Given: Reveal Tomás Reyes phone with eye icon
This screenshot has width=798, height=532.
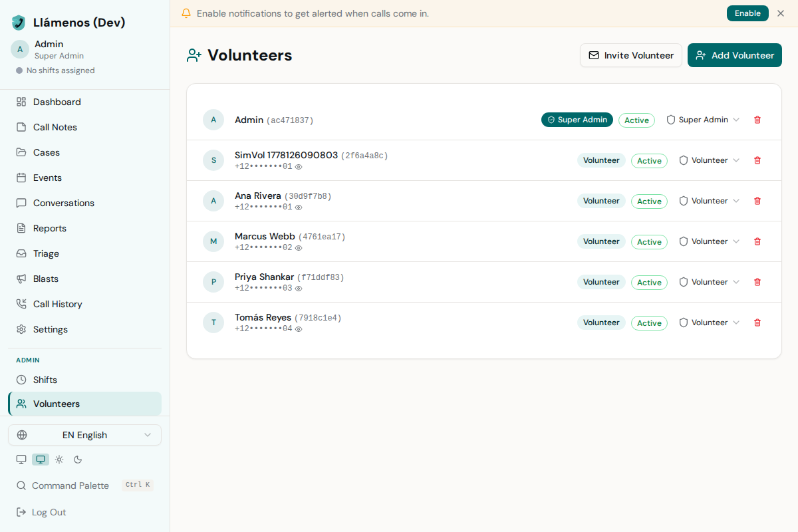Looking at the screenshot, I should (299, 329).
